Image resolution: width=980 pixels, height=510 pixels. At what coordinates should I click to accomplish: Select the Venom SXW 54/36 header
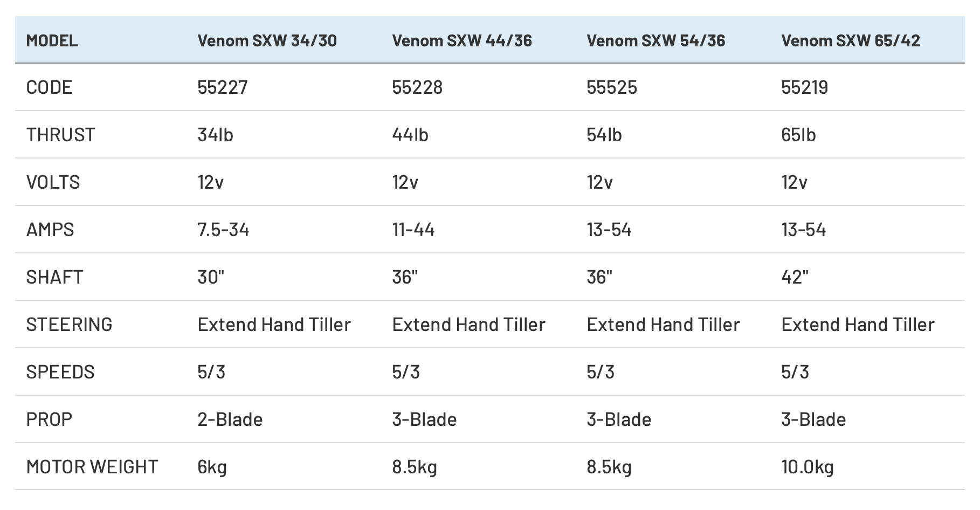[655, 41]
